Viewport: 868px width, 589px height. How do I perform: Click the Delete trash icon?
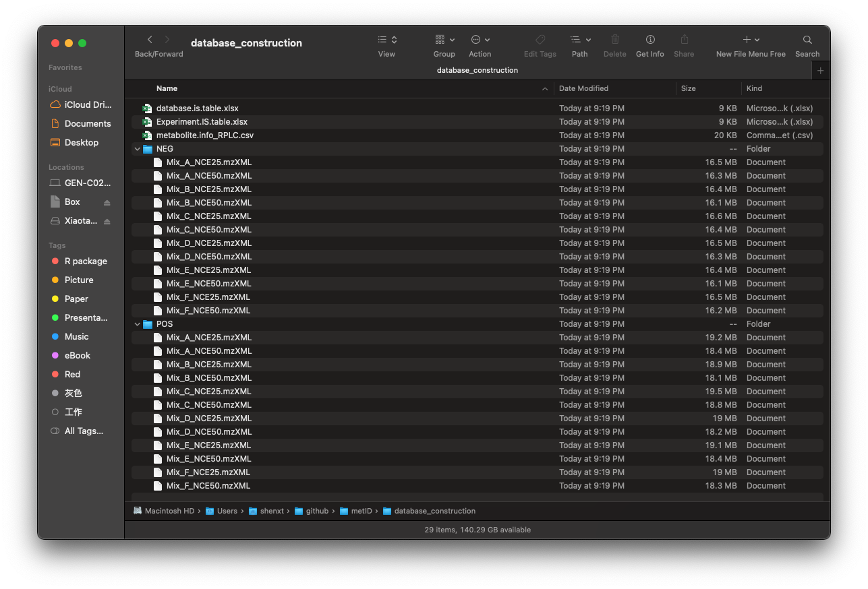tap(614, 40)
